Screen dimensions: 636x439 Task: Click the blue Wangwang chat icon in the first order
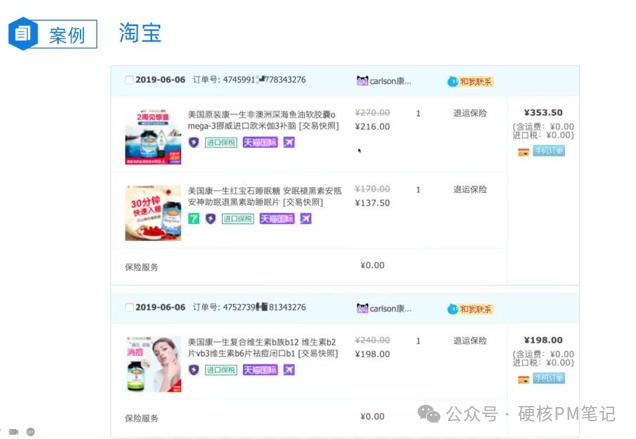[453, 82]
